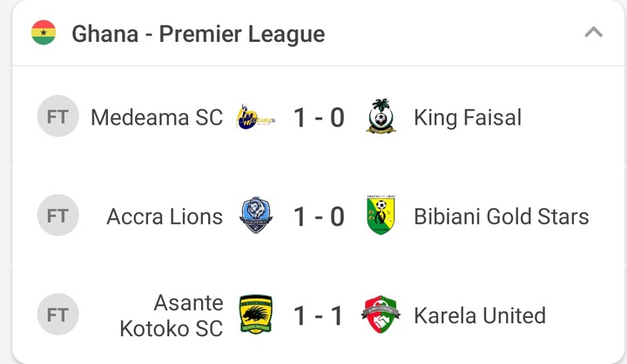Viewport: 627px width, 364px height.
Task: Select the FT badge for Asante Kotoko match
Action: coord(57,315)
